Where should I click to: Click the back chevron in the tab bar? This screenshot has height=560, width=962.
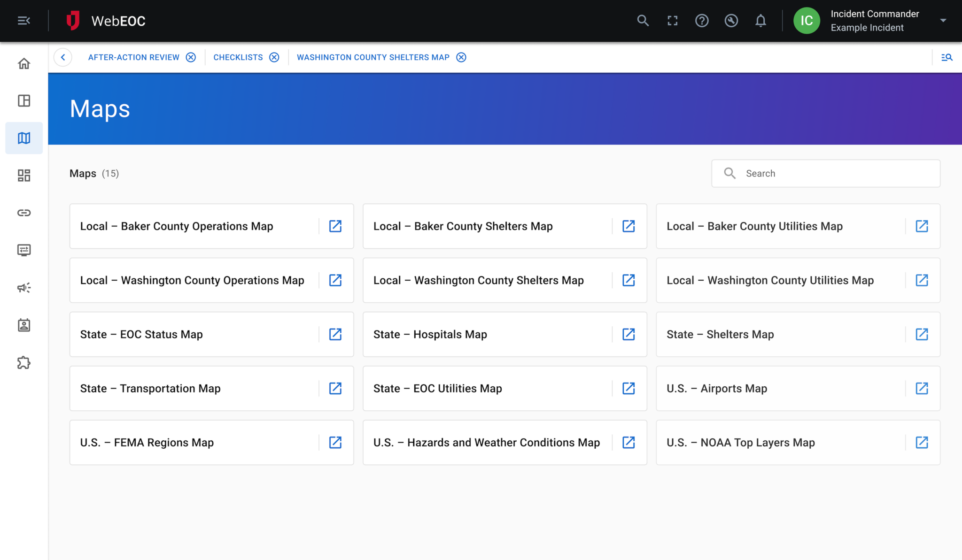tap(63, 57)
